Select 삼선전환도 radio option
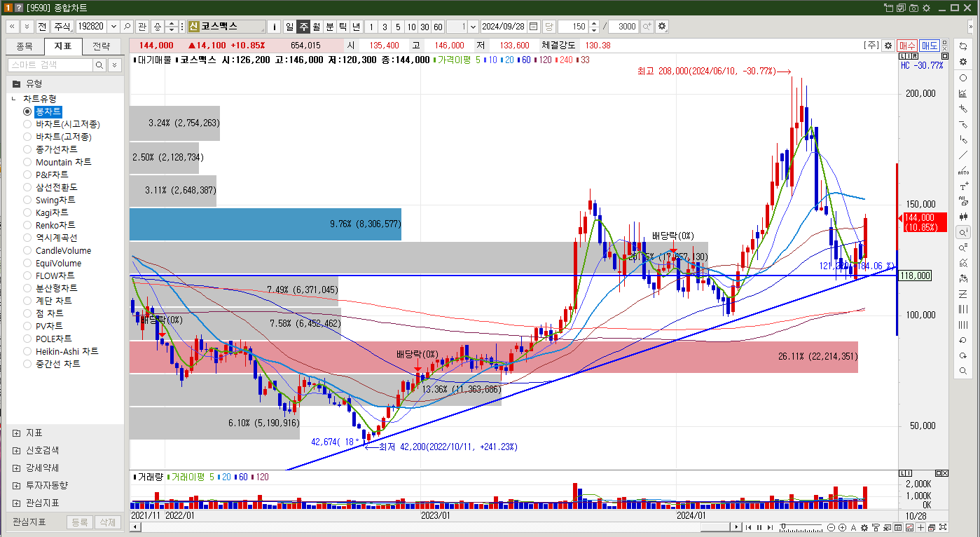980x537 pixels. (x=27, y=187)
